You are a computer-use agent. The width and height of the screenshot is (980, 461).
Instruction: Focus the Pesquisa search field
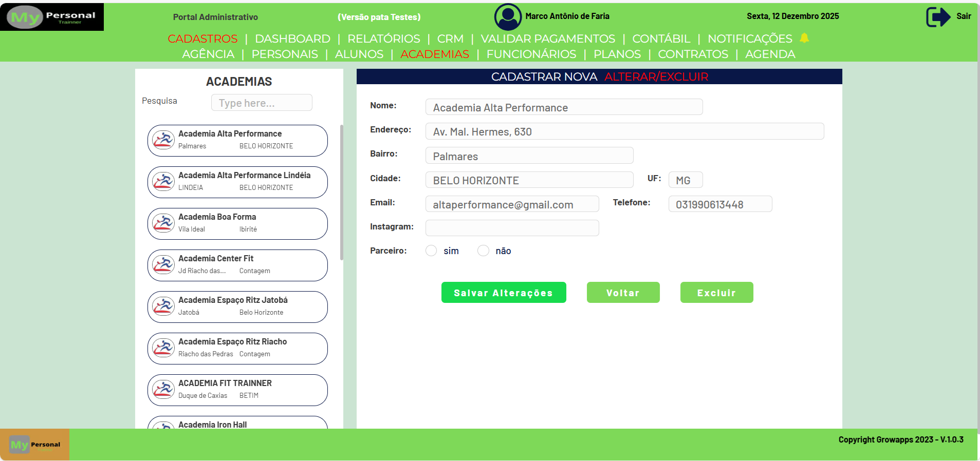262,103
